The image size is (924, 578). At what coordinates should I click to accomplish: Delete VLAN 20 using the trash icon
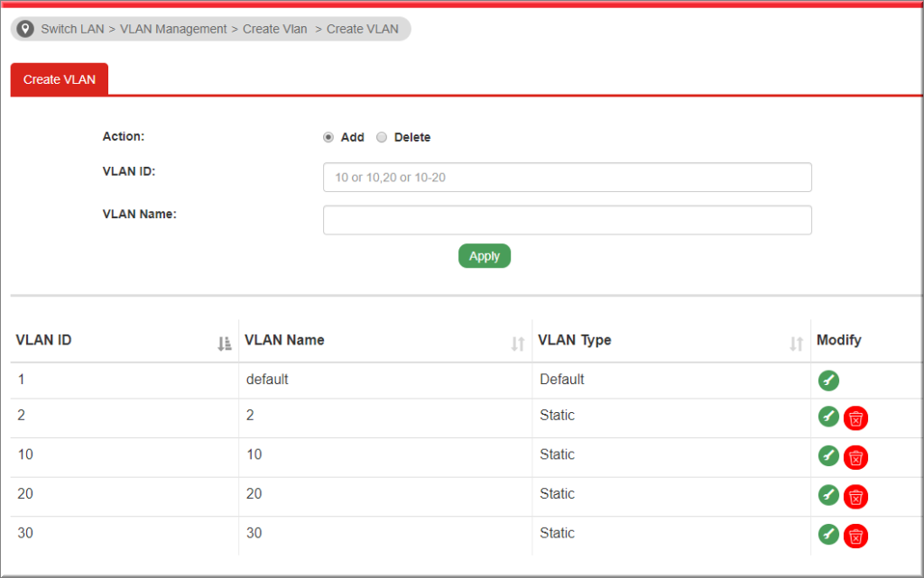click(x=855, y=497)
